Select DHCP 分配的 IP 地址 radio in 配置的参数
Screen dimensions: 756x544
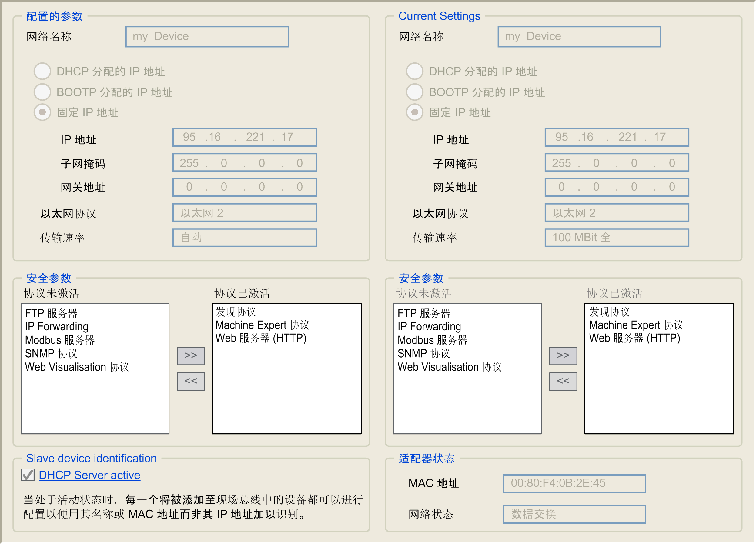pos(42,71)
